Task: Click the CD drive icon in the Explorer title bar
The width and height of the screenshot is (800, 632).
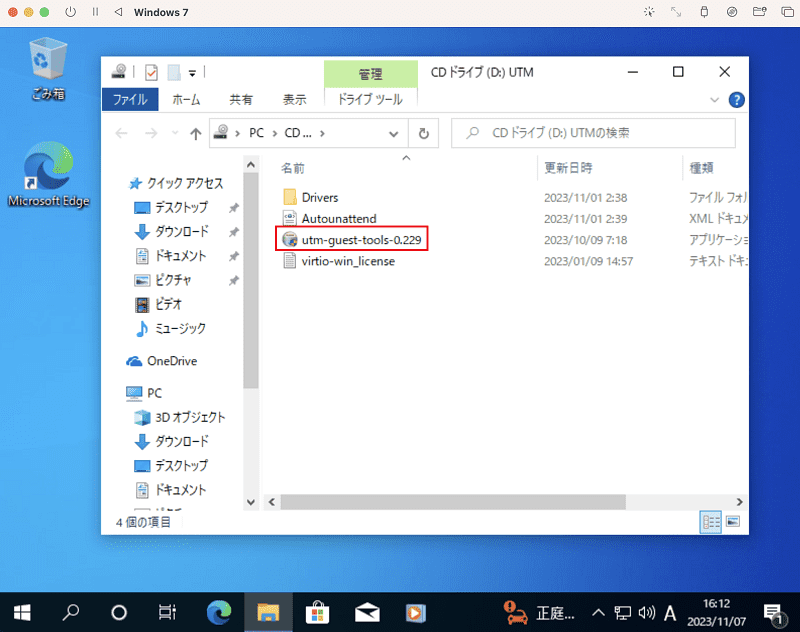Action: coord(119,71)
